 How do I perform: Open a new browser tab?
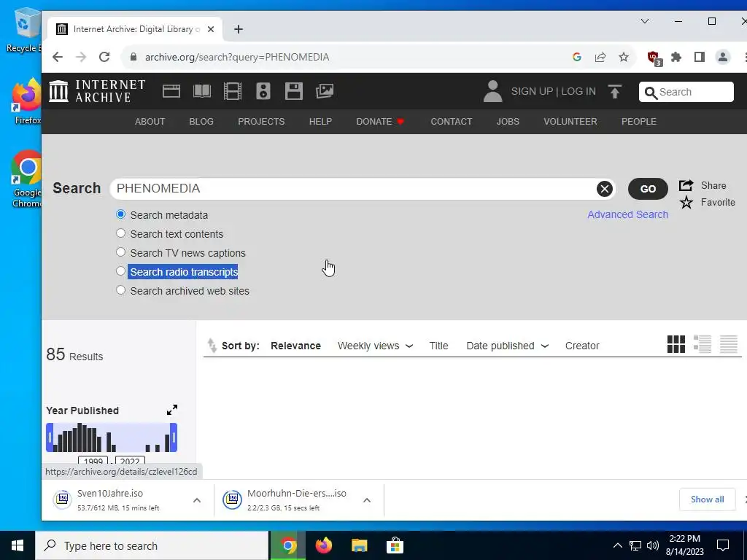(x=239, y=29)
